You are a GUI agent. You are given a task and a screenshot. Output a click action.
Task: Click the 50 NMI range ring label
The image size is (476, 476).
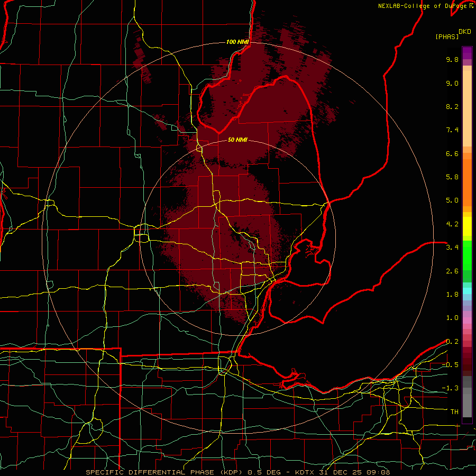(x=237, y=140)
